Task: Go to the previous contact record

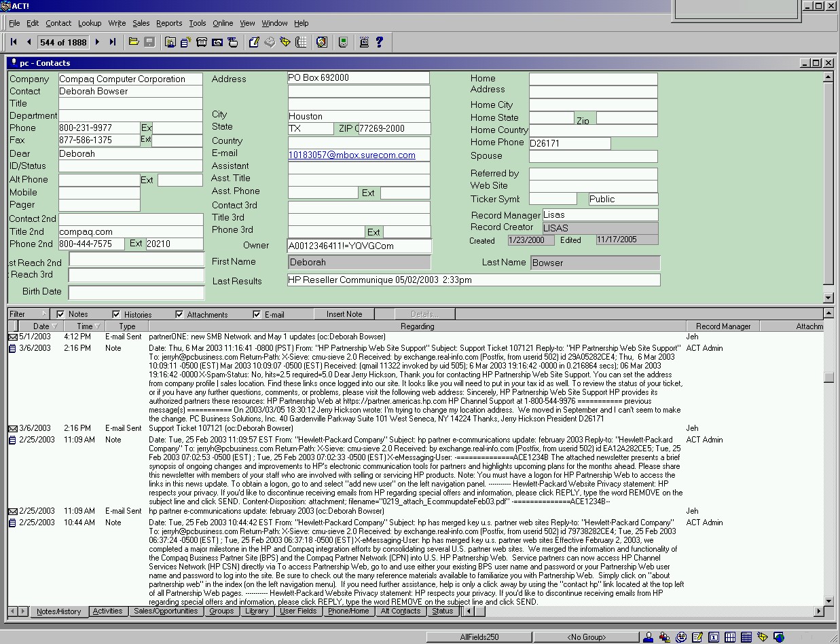Action: [29, 42]
